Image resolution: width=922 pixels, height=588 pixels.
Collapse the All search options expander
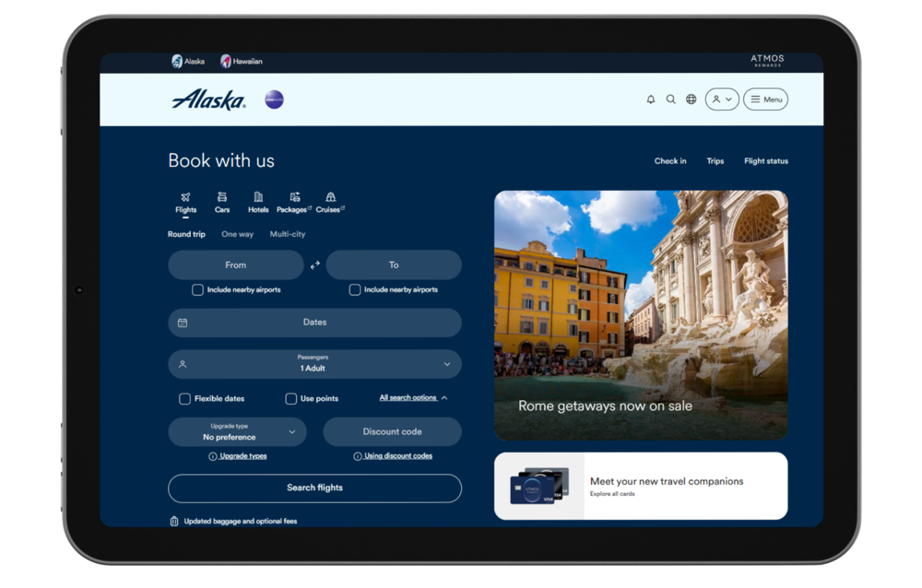[413, 398]
